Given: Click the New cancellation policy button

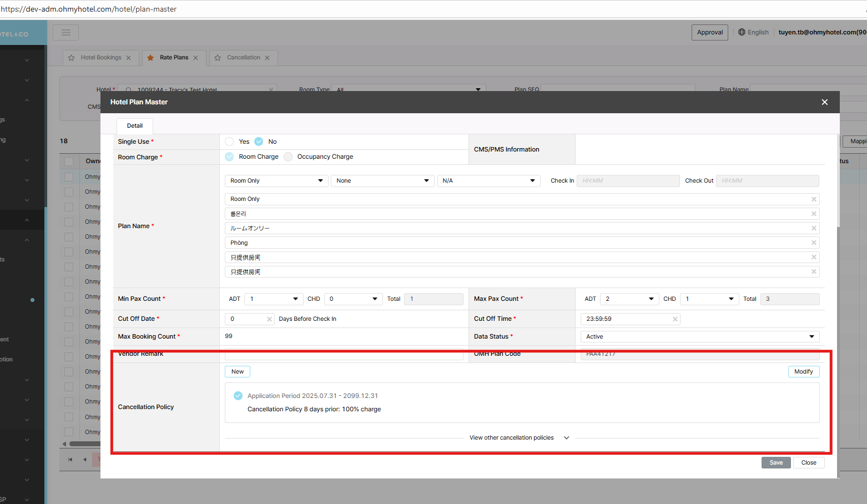Looking at the screenshot, I should point(237,372).
